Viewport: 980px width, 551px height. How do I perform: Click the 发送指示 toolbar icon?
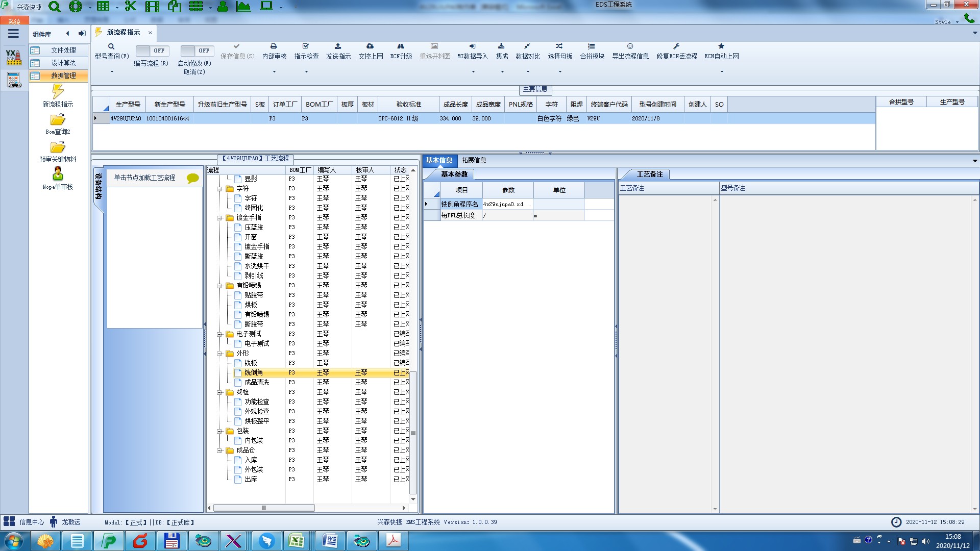point(338,46)
